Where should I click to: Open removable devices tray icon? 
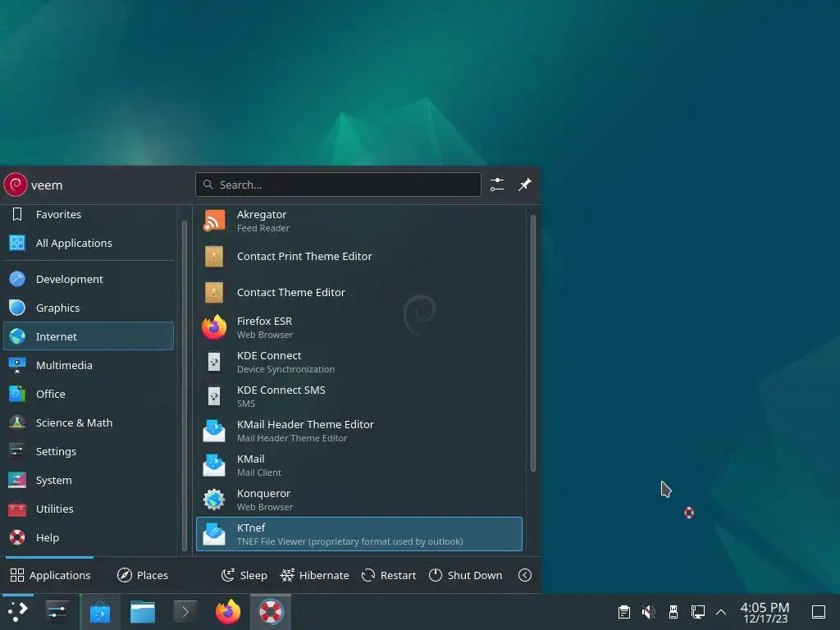click(x=673, y=612)
